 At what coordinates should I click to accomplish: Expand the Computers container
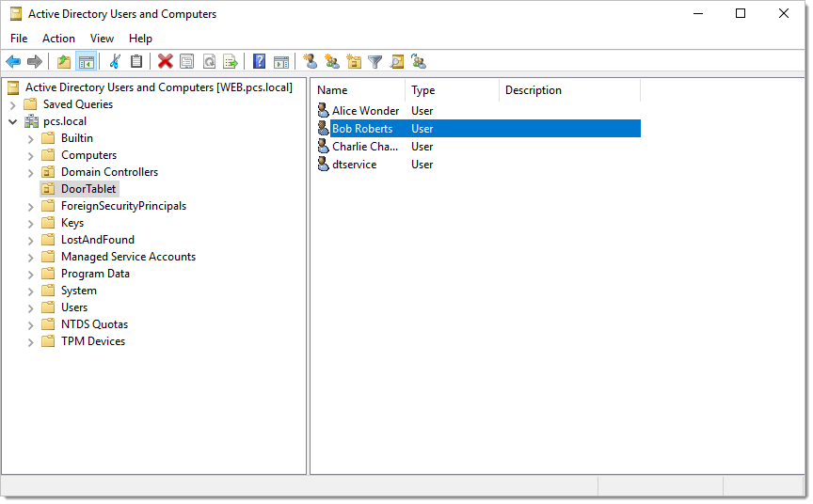tap(31, 156)
